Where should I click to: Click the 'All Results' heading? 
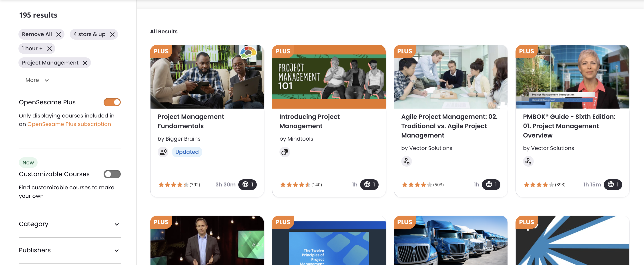164,32
